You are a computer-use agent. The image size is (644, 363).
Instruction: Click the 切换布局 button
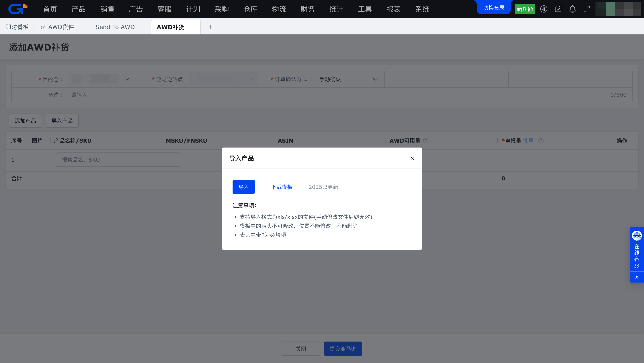click(x=494, y=8)
